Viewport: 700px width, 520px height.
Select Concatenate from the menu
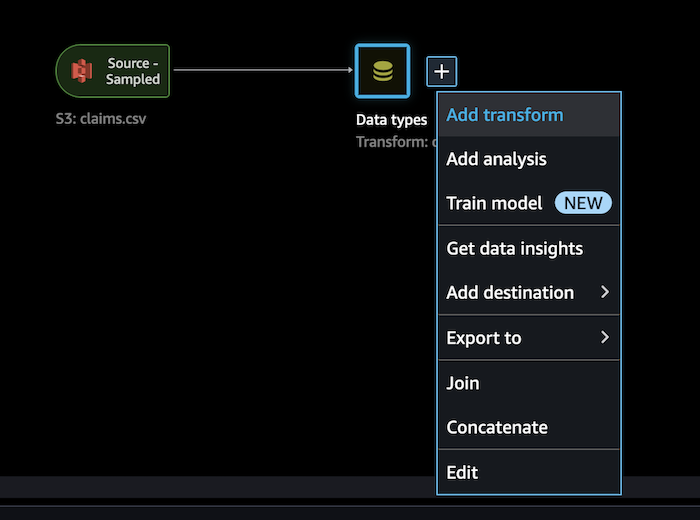coord(529,427)
